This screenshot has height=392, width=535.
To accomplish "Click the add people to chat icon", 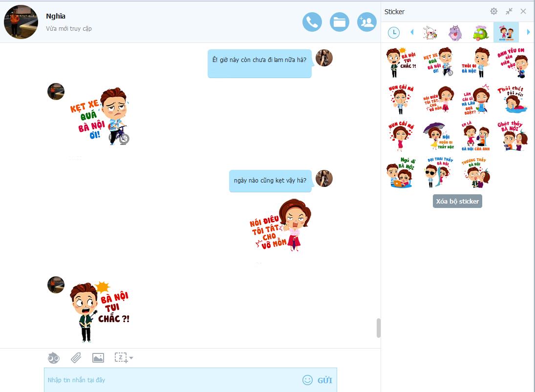I will 366,22.
